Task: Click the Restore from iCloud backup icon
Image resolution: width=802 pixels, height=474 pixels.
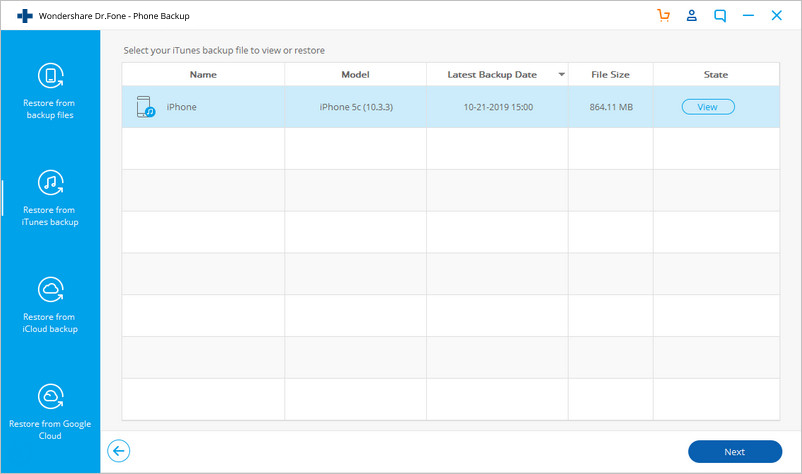Action: pyautogui.click(x=51, y=289)
